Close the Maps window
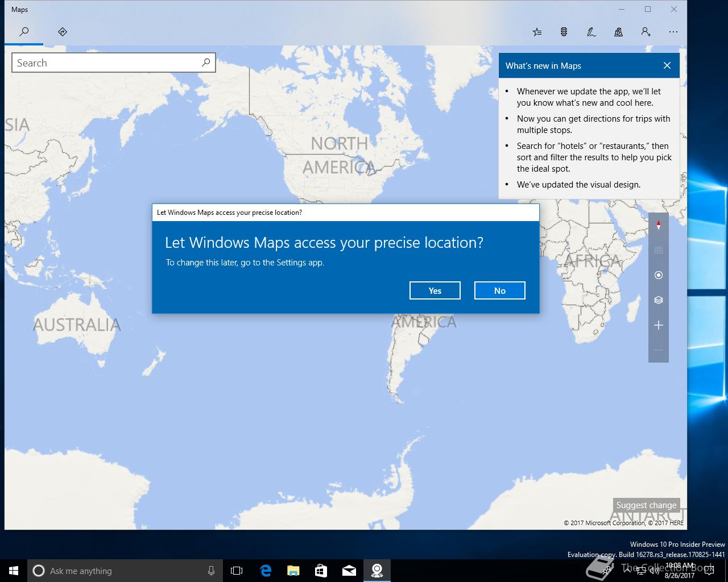The width and height of the screenshot is (728, 582). point(674,9)
